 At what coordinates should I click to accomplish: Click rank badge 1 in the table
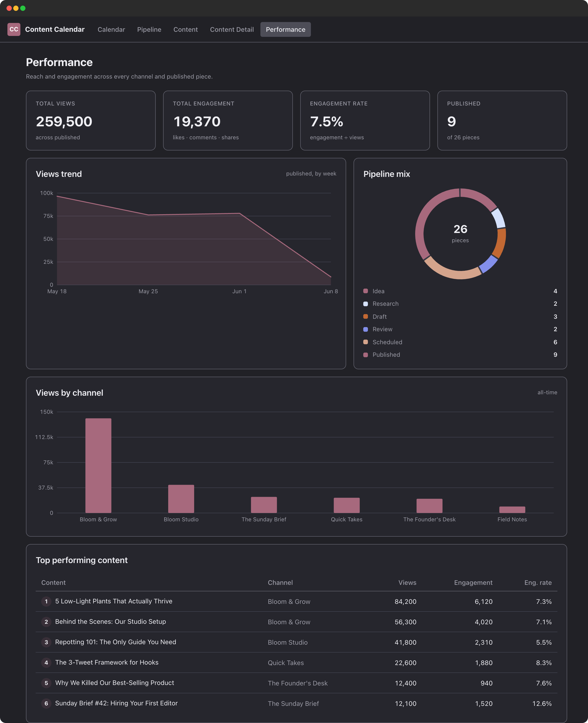(46, 601)
